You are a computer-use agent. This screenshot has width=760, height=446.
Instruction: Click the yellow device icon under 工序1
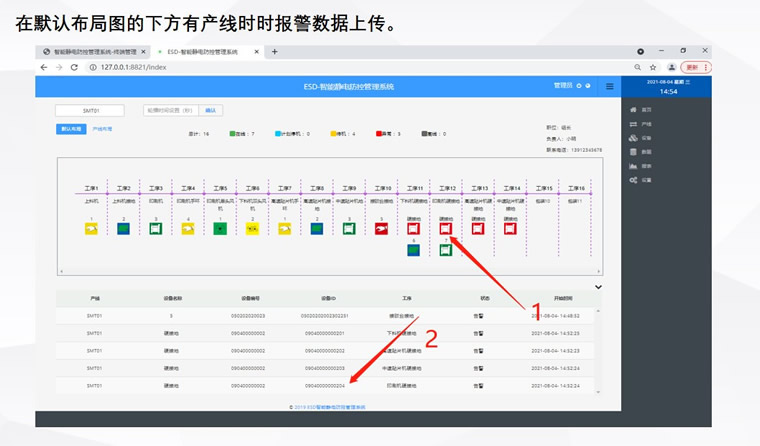pos(91,228)
